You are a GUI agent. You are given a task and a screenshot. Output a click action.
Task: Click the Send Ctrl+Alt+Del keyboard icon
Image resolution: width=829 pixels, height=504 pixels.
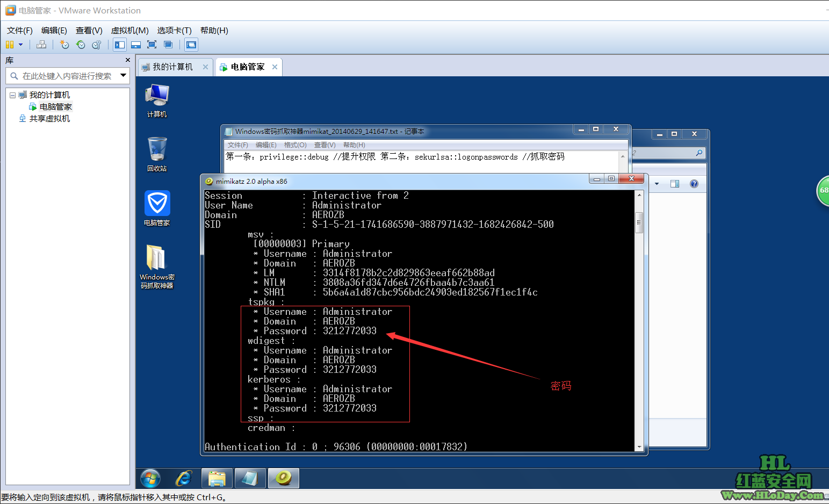41,45
